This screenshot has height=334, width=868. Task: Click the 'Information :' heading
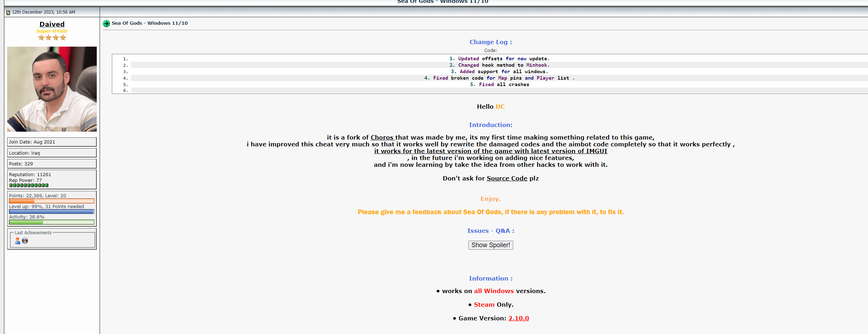tap(491, 278)
